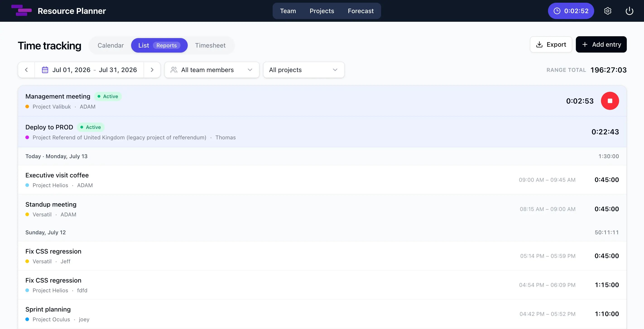Click the 09:00 AM – 09:45 AM time range

coord(547,180)
